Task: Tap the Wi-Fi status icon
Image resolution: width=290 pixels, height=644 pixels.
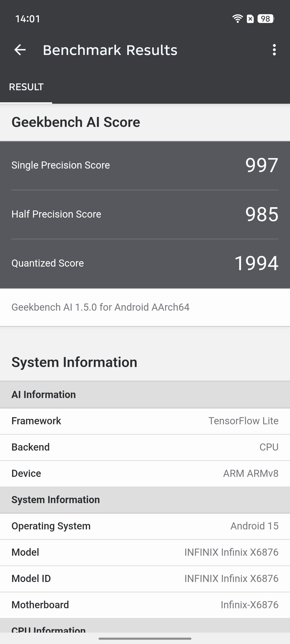Action: click(x=237, y=19)
